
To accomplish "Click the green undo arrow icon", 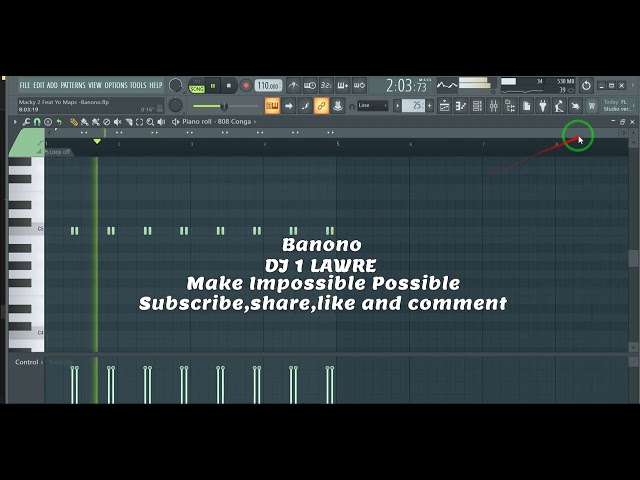I will tap(59, 122).
